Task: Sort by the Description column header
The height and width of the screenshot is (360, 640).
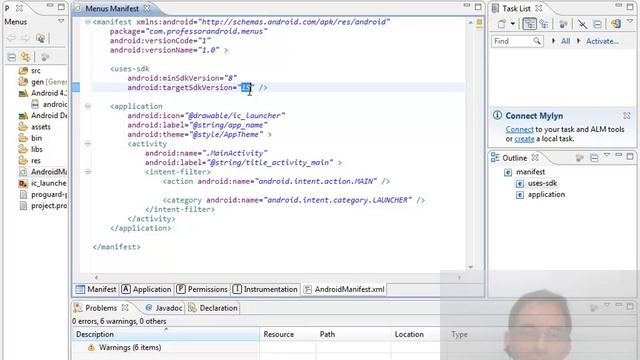Action: [x=166, y=334]
